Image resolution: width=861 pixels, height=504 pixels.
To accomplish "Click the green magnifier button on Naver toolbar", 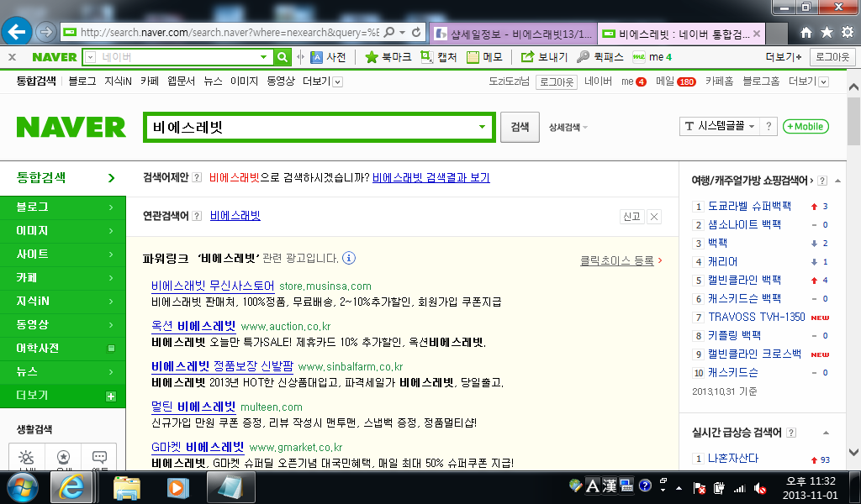I will point(283,57).
